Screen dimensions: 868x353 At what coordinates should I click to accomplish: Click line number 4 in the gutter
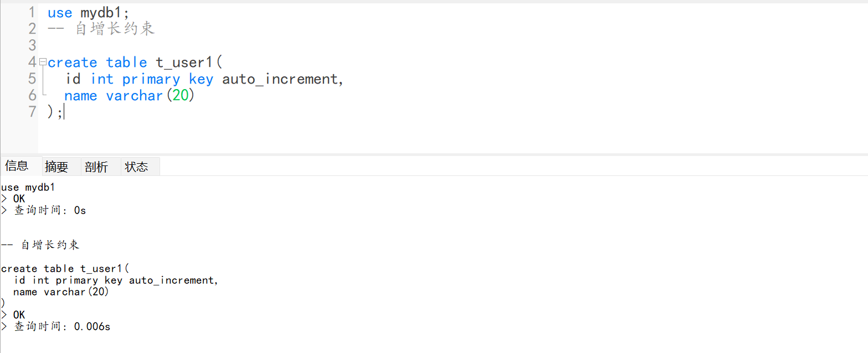click(31, 62)
